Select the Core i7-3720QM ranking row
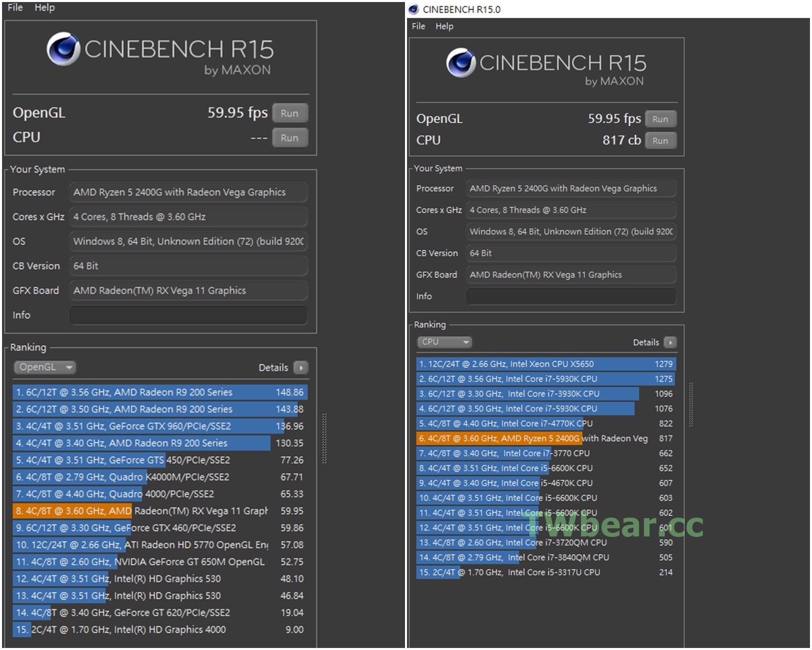Viewport: 812px width, 650px height. point(546,542)
